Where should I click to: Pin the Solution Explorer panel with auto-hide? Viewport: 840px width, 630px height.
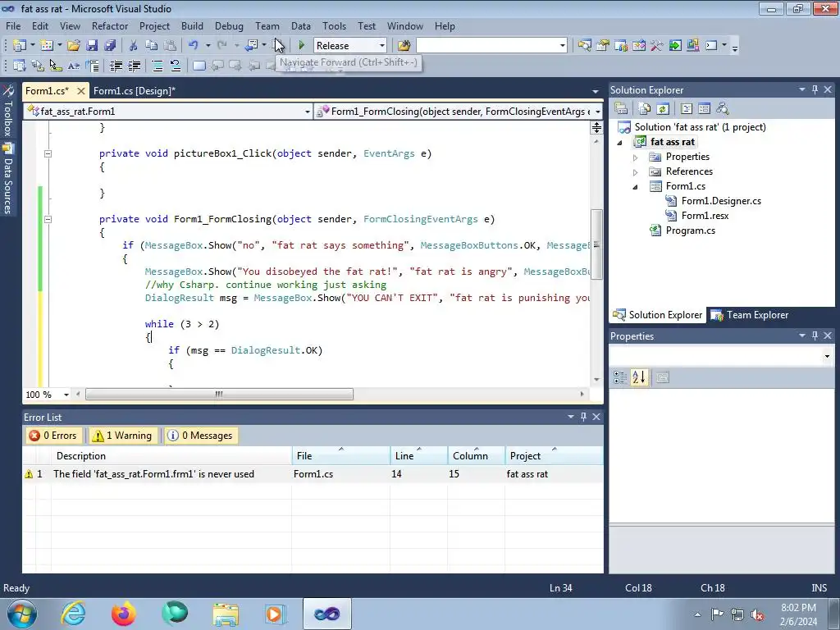click(x=815, y=90)
